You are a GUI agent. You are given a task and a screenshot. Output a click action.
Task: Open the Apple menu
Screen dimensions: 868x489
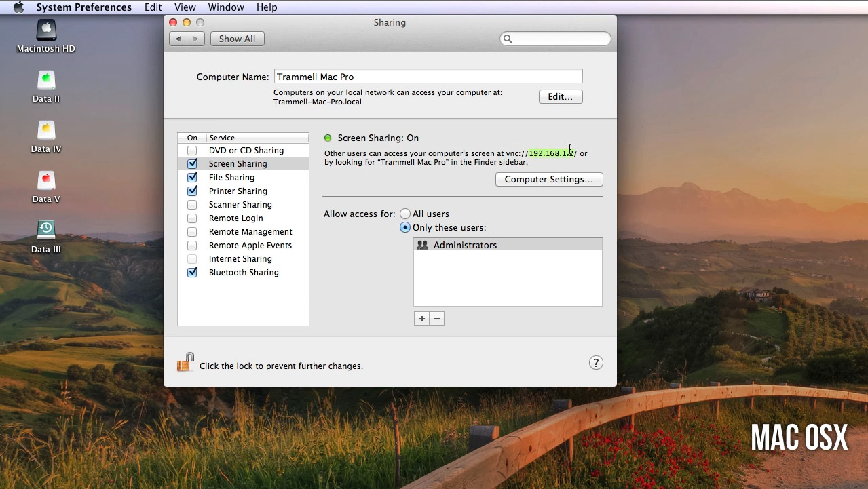click(x=18, y=7)
